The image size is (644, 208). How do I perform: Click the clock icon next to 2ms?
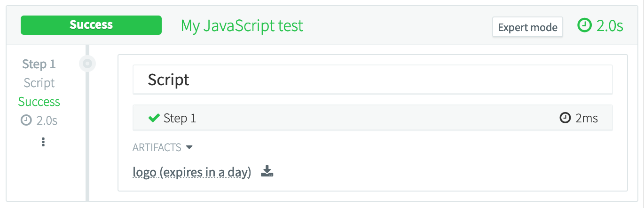click(x=565, y=118)
